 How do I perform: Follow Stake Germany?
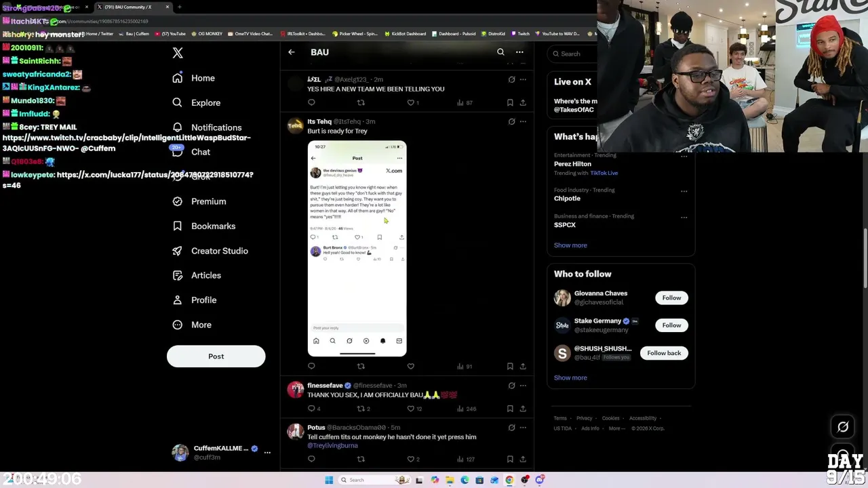[x=671, y=325]
